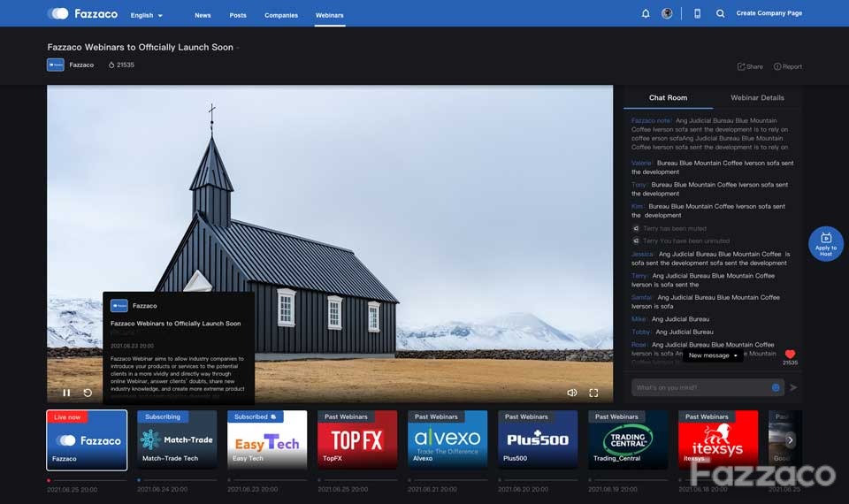Select the Live now Fazzaco webinar card

[x=87, y=440]
